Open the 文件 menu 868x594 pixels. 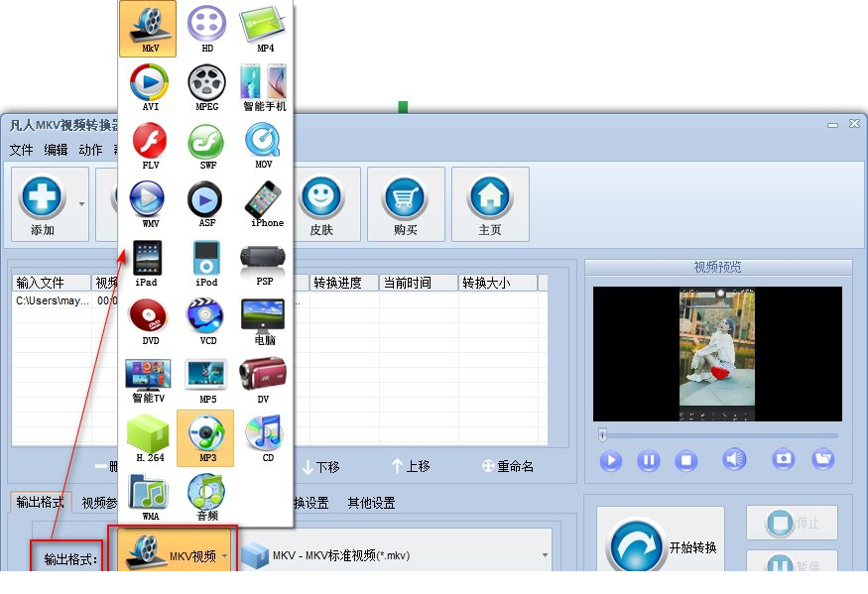coord(21,150)
